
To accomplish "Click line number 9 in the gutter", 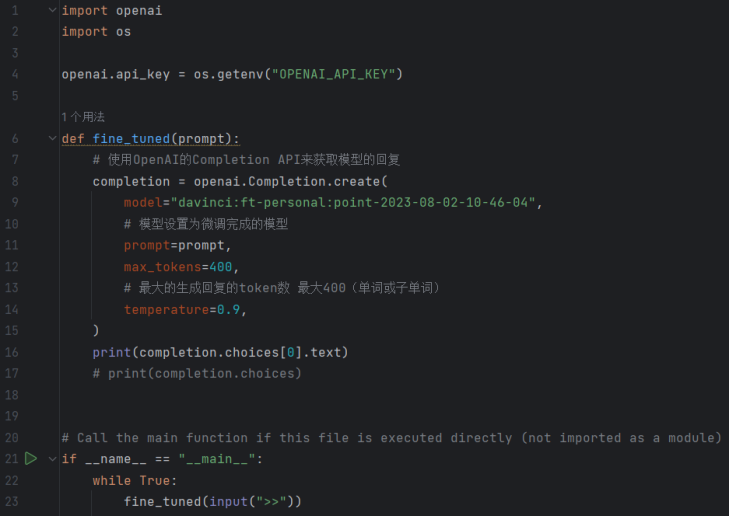I will point(15,202).
